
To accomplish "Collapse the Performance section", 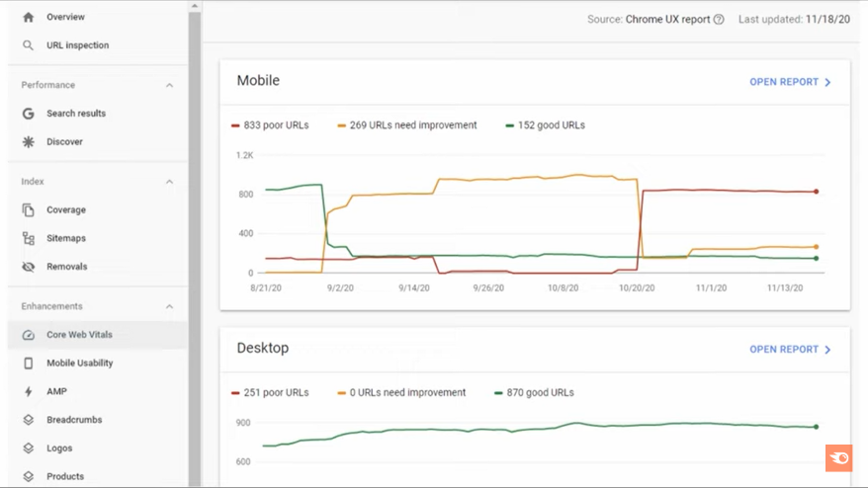I will [x=169, y=86].
